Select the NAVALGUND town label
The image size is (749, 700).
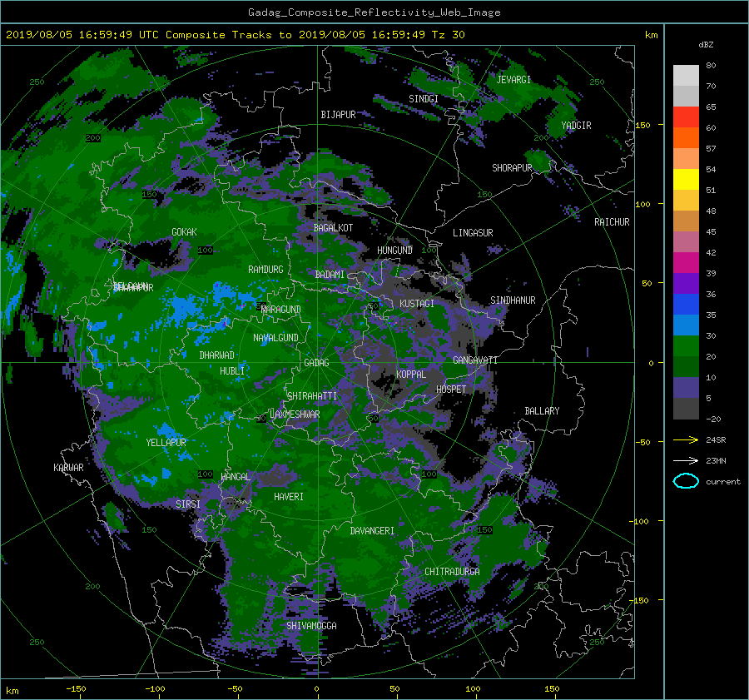[275, 338]
